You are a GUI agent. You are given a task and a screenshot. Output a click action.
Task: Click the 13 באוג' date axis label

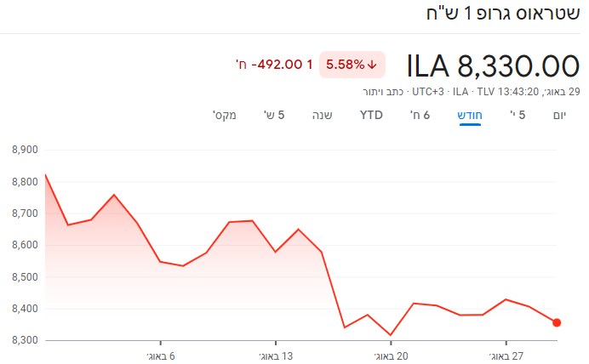click(276, 355)
